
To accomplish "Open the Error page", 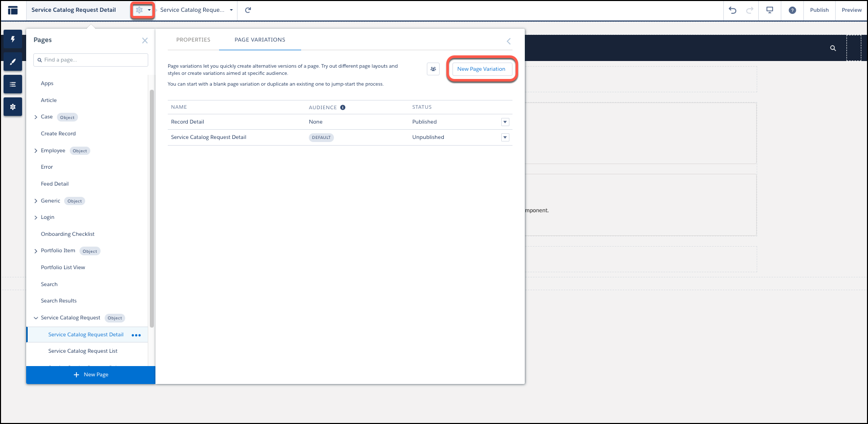I will tap(47, 167).
